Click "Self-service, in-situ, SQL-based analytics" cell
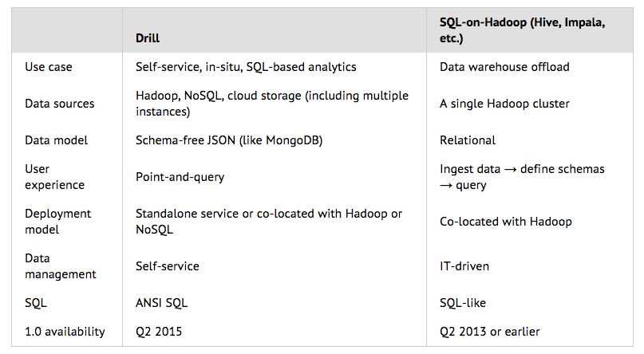Image resolution: width=644 pixels, height=354 pixels. [x=246, y=67]
